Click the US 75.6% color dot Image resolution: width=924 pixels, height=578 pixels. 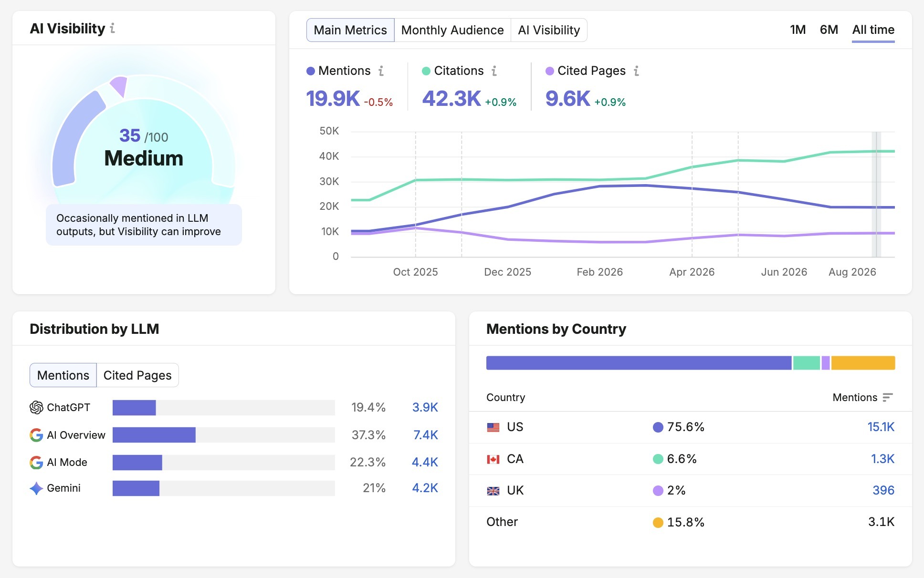tap(658, 427)
